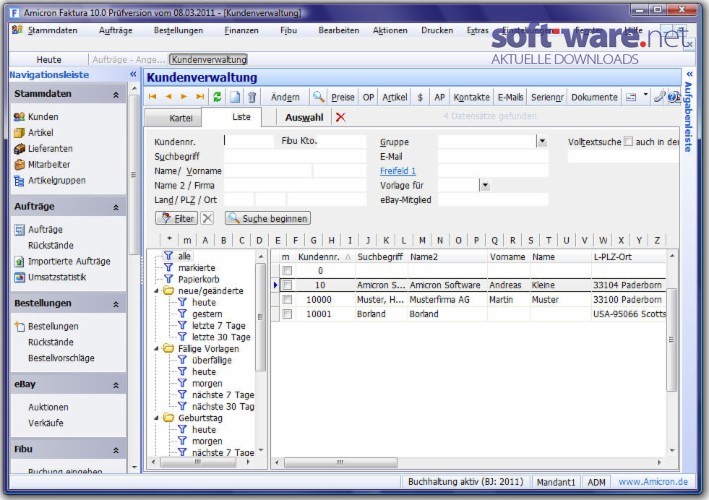Go to first record arrow icon
Viewport: 709px width, 500px height.
(x=152, y=97)
